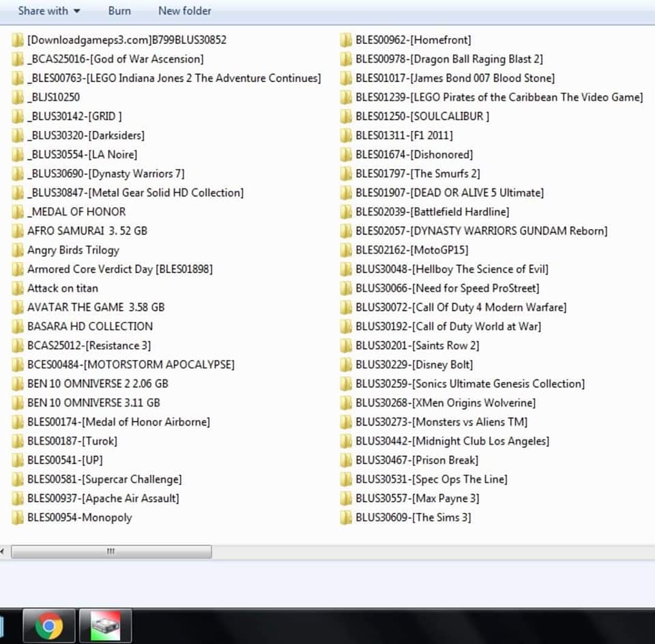Click folder icon next to F1 2011
The image size is (655, 644).
346,136
